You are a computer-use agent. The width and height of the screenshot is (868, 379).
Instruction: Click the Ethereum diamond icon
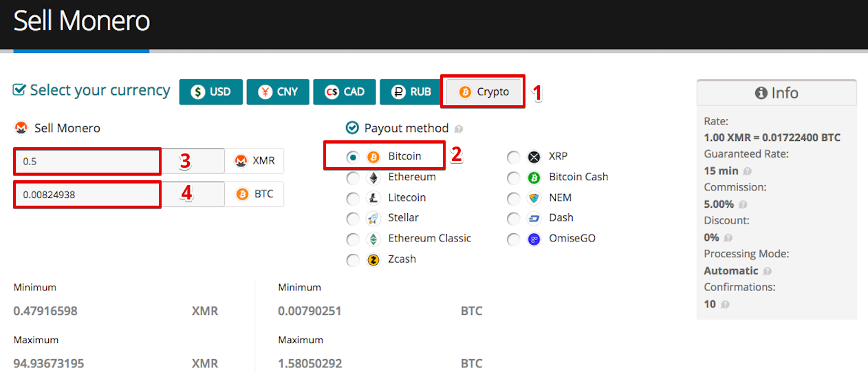[373, 177]
